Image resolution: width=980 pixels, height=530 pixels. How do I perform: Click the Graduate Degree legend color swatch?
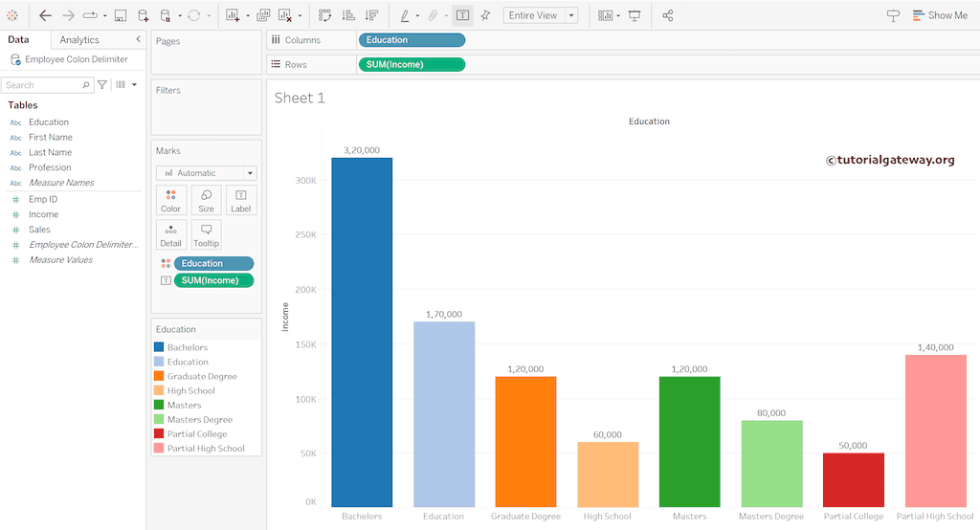click(159, 376)
